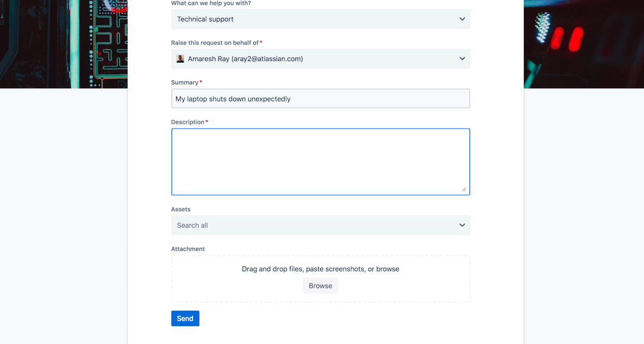Click the Assets field label
The image size is (644, 344).
pyautogui.click(x=180, y=209)
